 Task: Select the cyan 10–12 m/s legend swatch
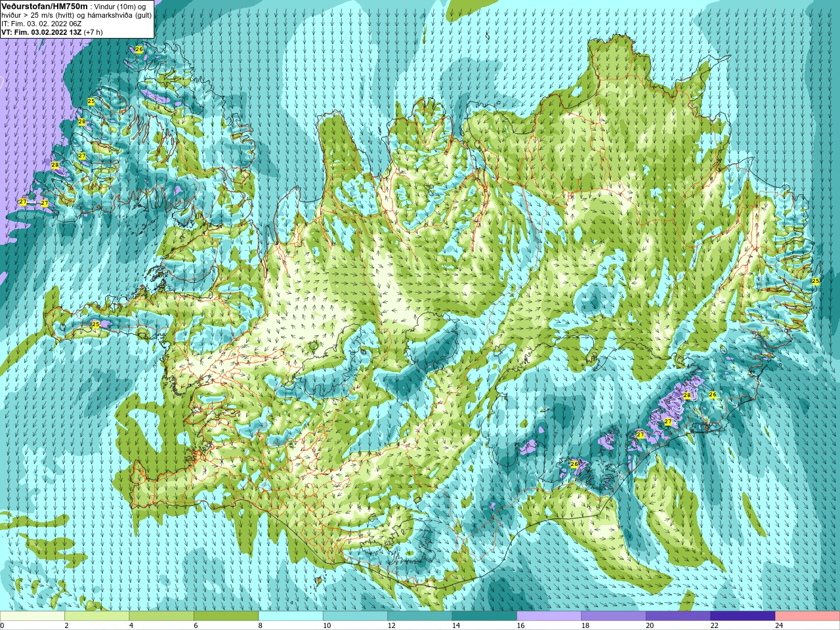point(355,616)
